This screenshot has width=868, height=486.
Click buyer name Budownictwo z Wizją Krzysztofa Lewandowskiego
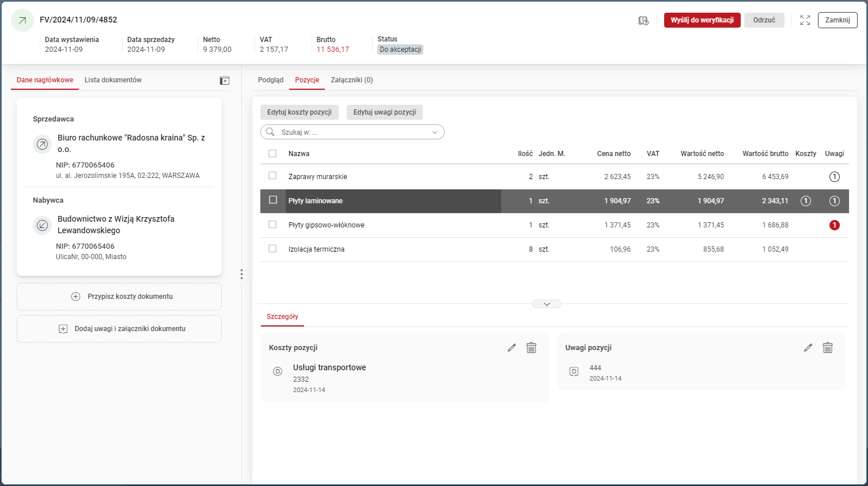pos(116,225)
